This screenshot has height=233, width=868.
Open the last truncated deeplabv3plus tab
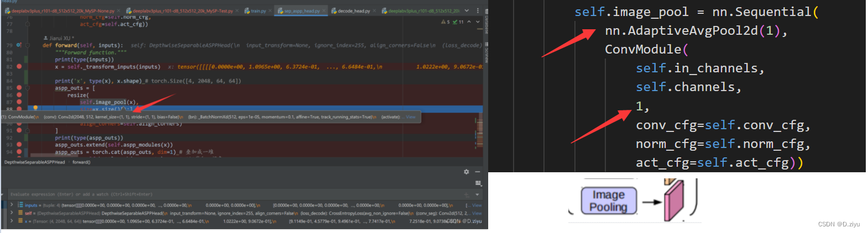(x=420, y=10)
